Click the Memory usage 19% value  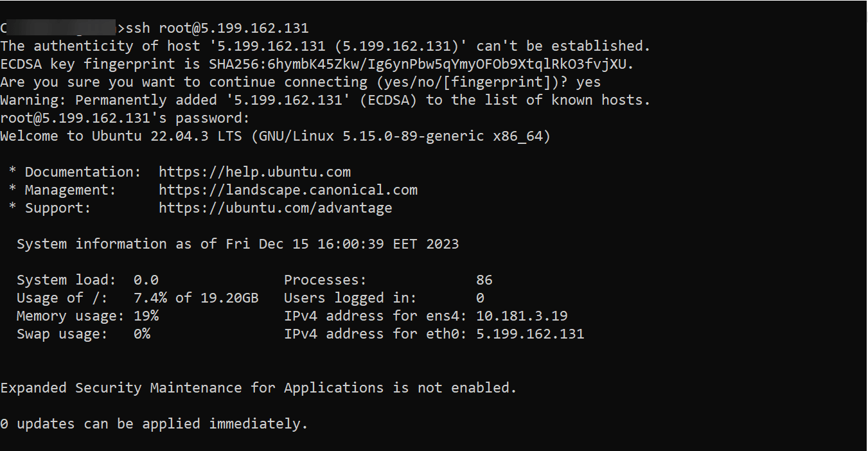[x=146, y=316]
